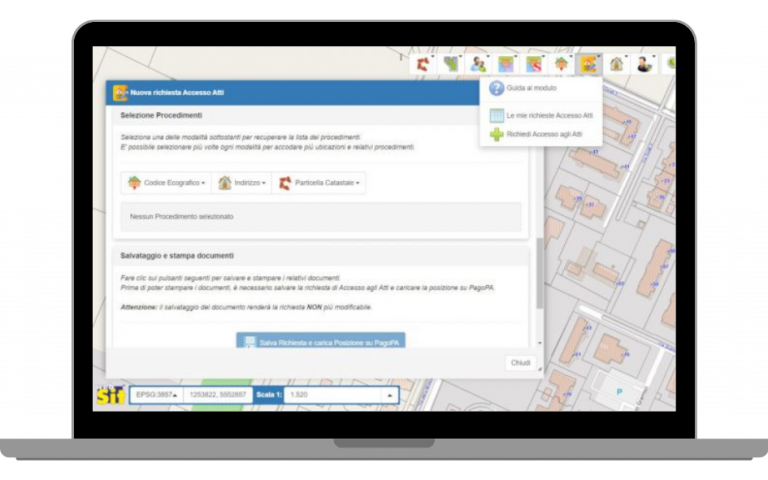Screen dimensions: 768x480
Task: Select the beige building toolbar icon
Action: pos(617,64)
